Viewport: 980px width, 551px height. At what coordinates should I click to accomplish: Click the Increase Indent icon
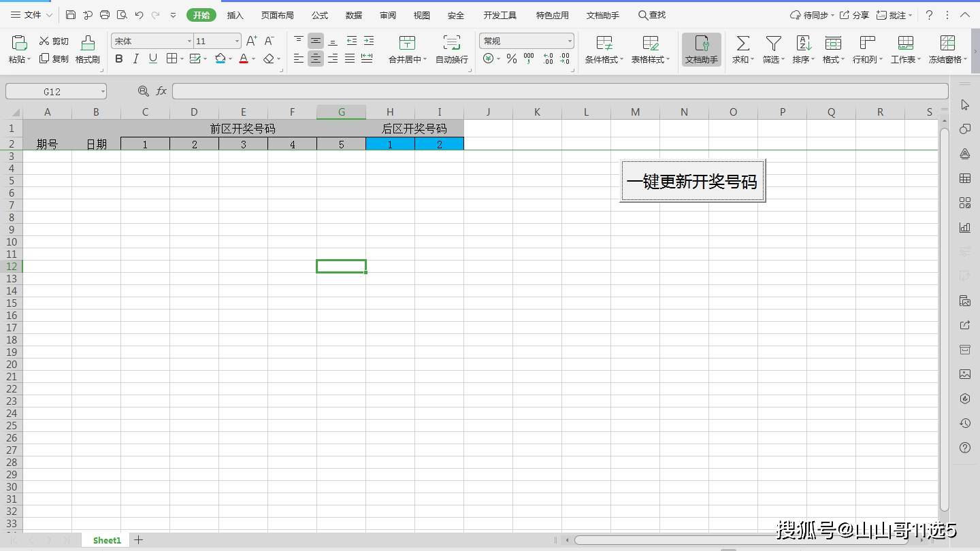point(368,41)
